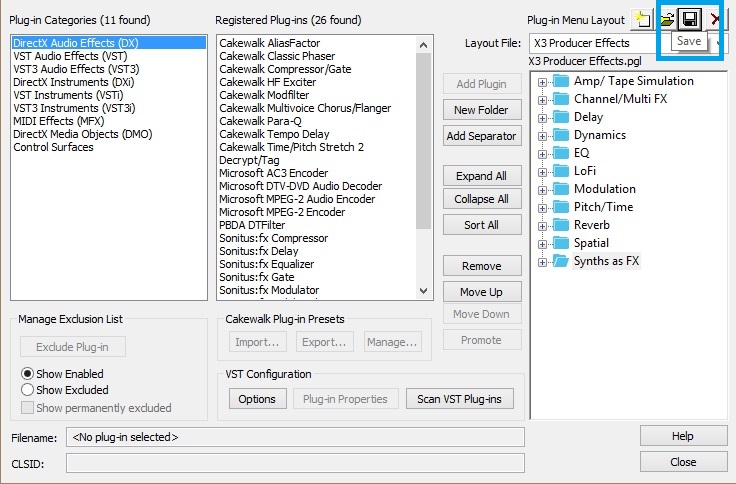Viewport: 736px width, 484px height.
Task: Click the LoFi folder icon
Action: 561,171
